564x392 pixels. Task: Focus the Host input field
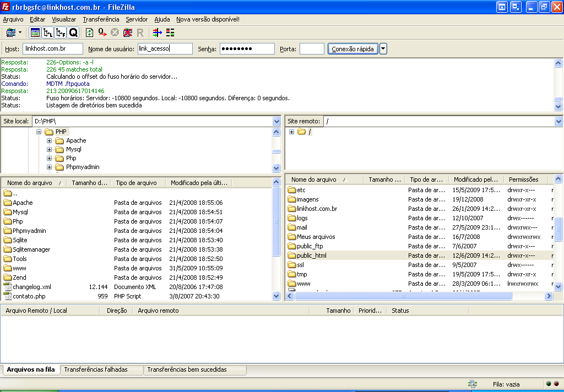(x=53, y=48)
